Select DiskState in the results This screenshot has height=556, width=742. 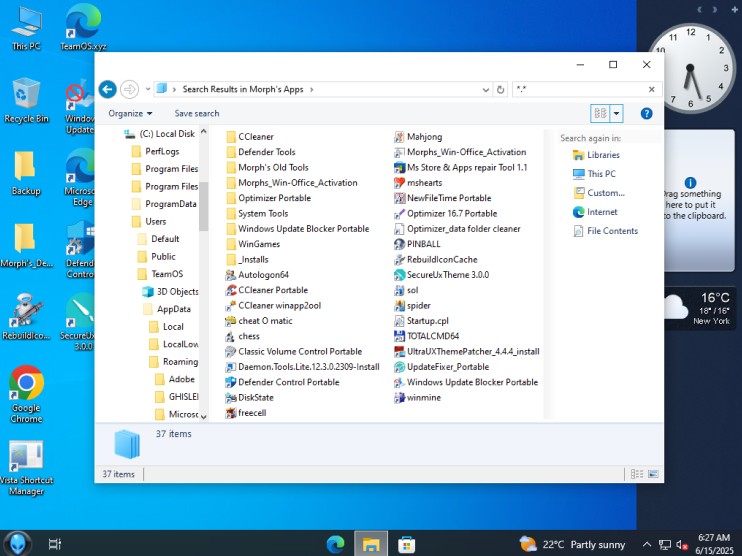tap(249, 397)
